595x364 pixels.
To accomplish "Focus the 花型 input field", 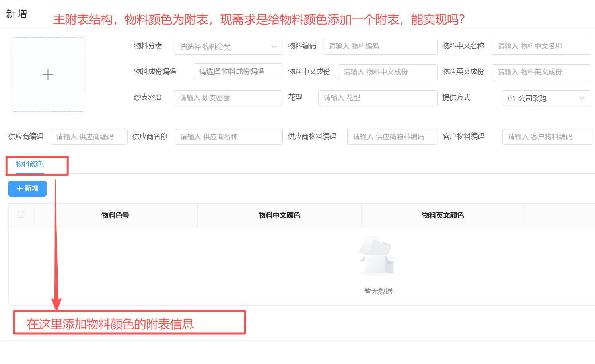I will pyautogui.click(x=377, y=98).
